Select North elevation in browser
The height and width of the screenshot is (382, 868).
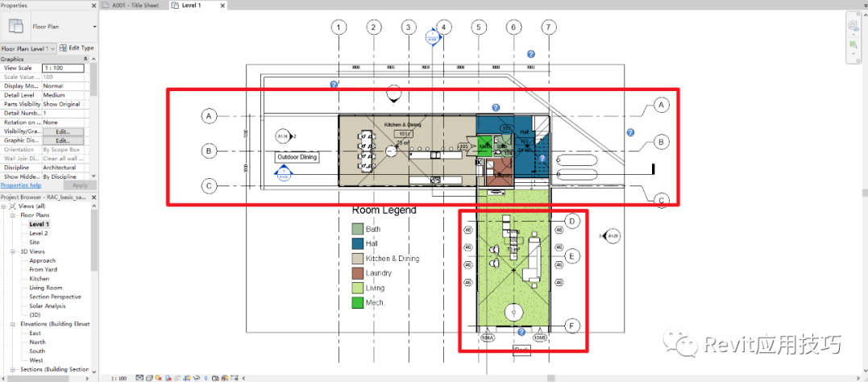pyautogui.click(x=38, y=342)
